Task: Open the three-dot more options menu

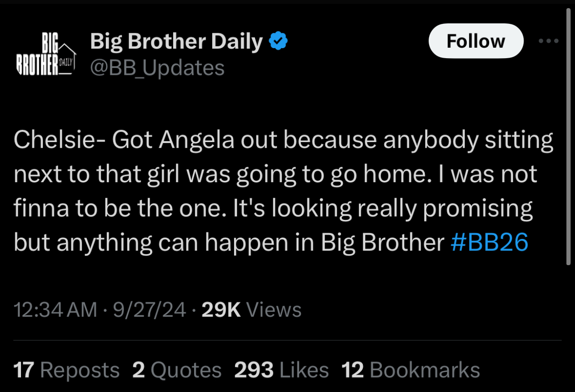Action: coord(548,41)
